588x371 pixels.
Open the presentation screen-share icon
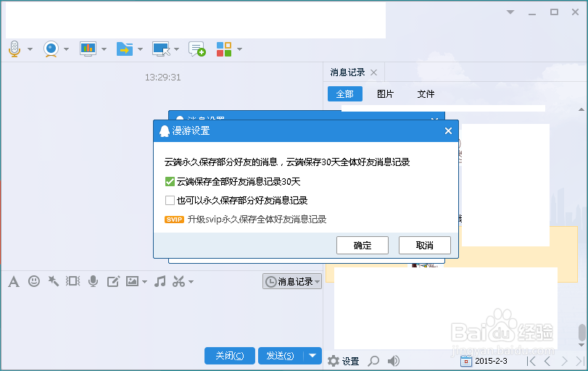click(x=88, y=49)
